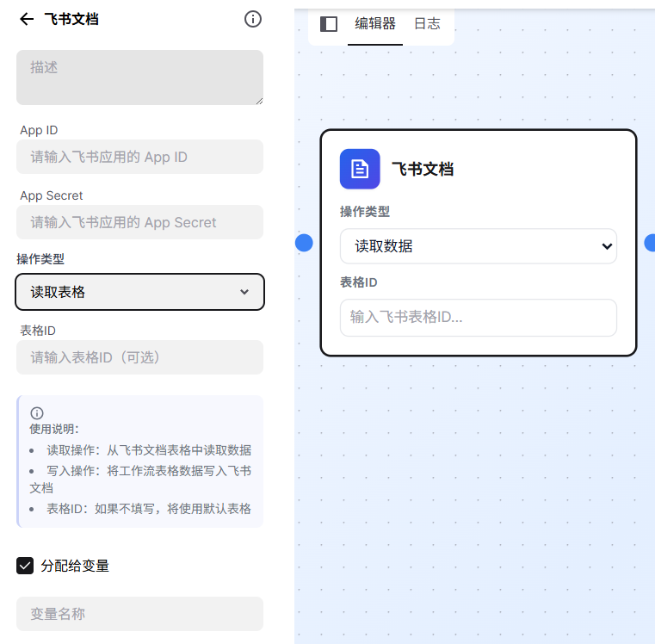Viewport: 655px width, 644px height.
Task: Click the node's 输入飞书表格ID input box
Action: click(478, 317)
